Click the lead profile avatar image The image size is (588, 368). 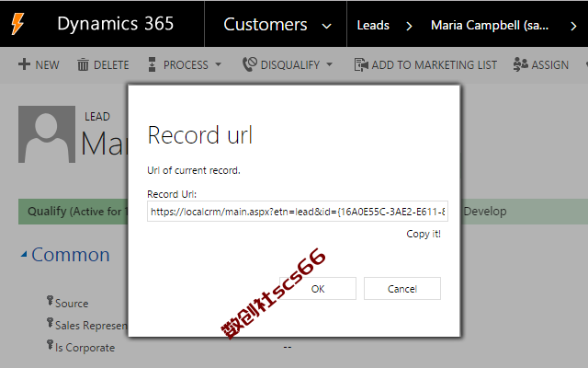[x=47, y=134]
